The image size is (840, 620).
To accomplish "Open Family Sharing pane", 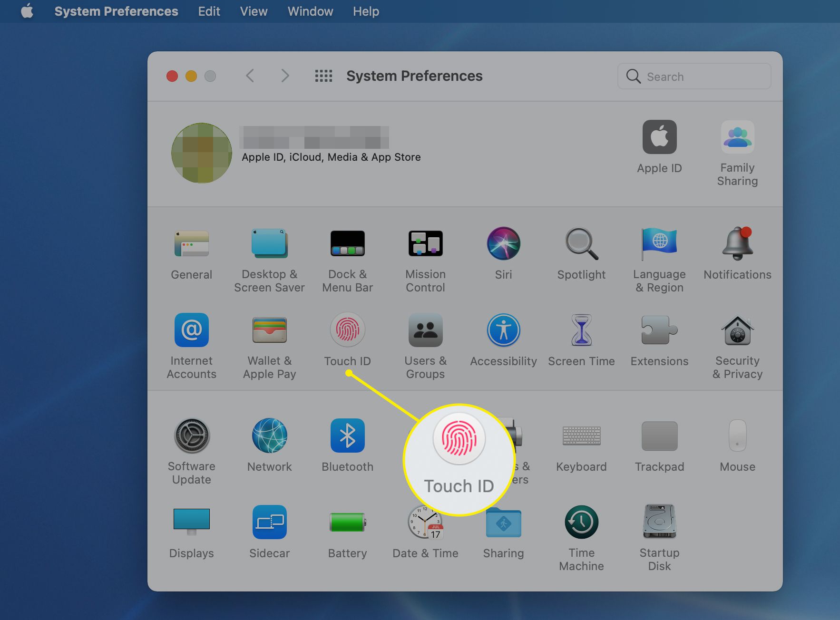I will (737, 137).
